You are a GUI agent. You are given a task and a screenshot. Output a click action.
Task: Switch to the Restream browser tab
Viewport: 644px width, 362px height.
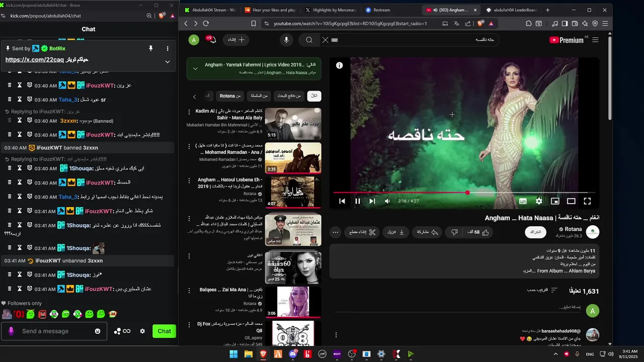382,10
